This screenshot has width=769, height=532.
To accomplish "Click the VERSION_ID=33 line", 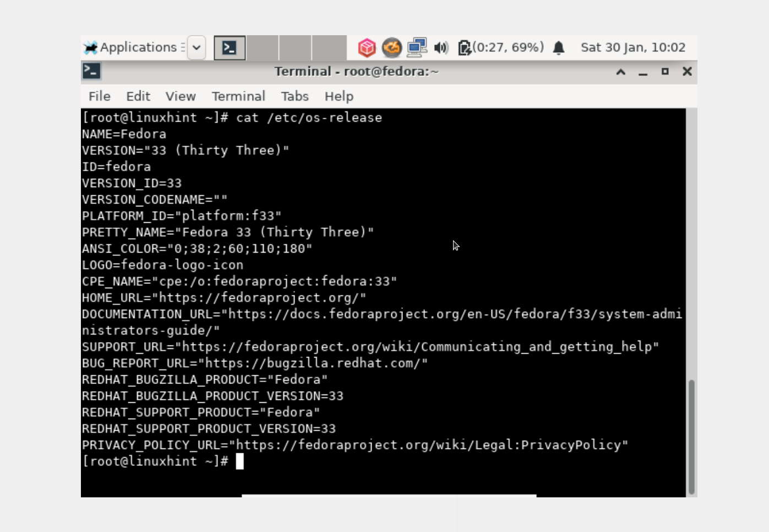I will coord(132,183).
